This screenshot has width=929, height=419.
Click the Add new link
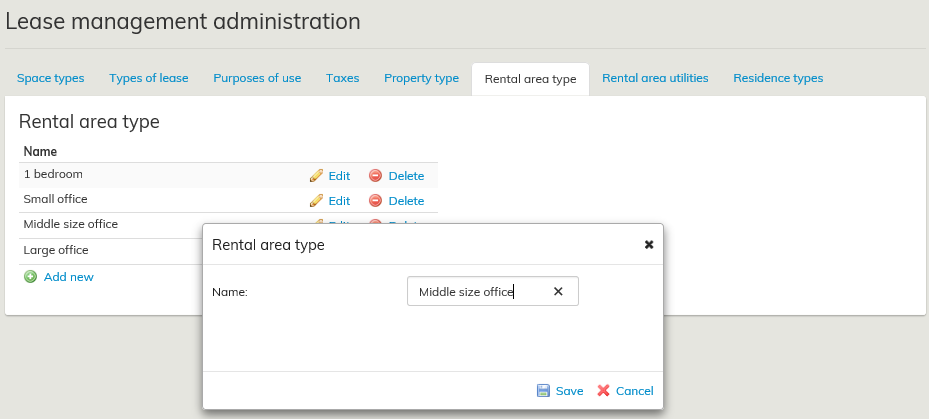(x=68, y=277)
